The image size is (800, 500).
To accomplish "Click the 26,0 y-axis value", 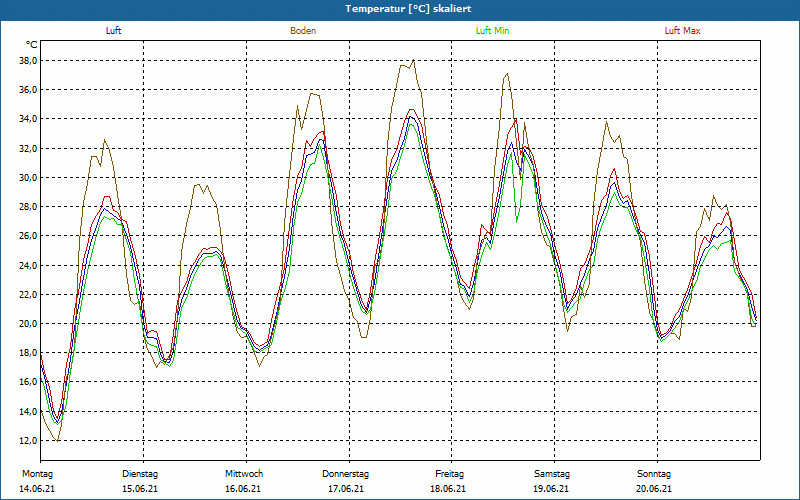I will coord(28,236).
